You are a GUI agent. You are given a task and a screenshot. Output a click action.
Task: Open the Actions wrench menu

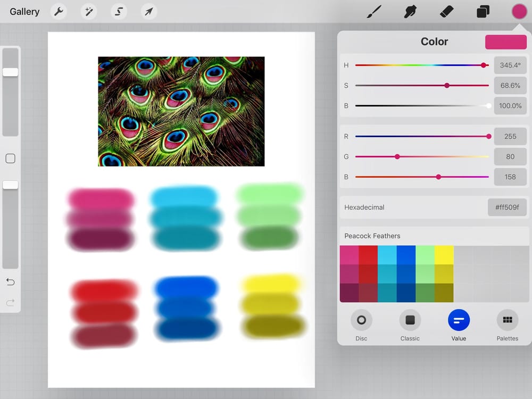(59, 11)
